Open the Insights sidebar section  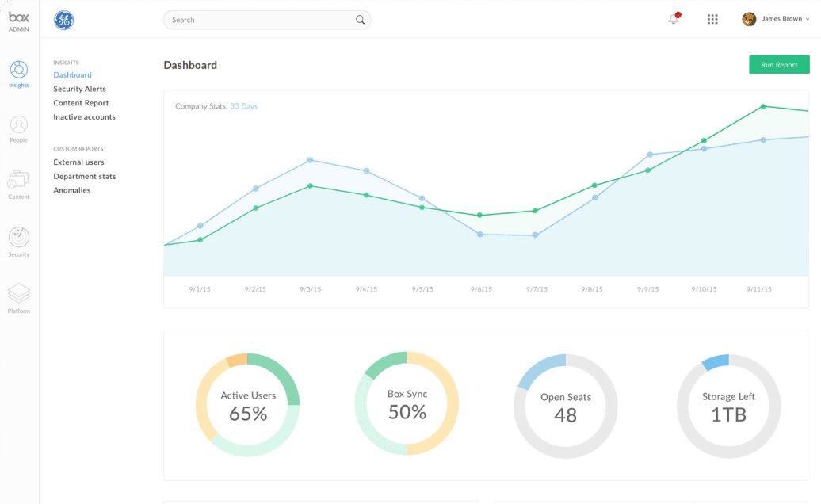(19, 74)
